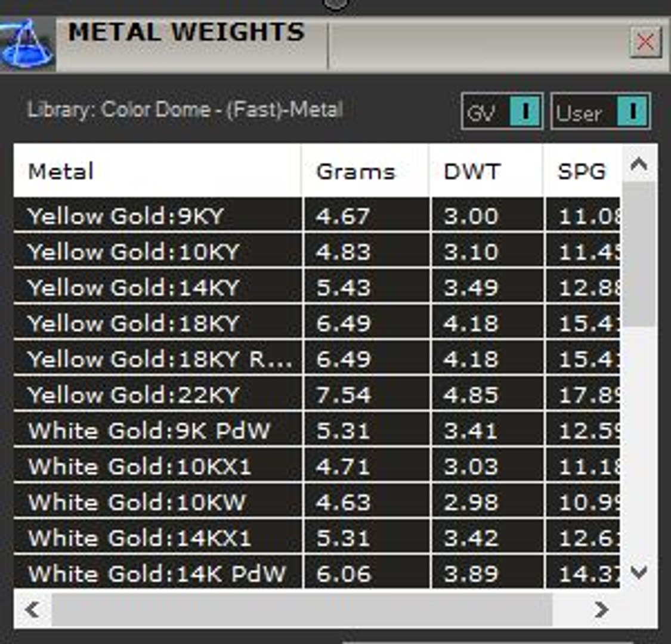Select the White Gold:10KX1 row
671x644 pixels.
pyautogui.click(x=317, y=466)
